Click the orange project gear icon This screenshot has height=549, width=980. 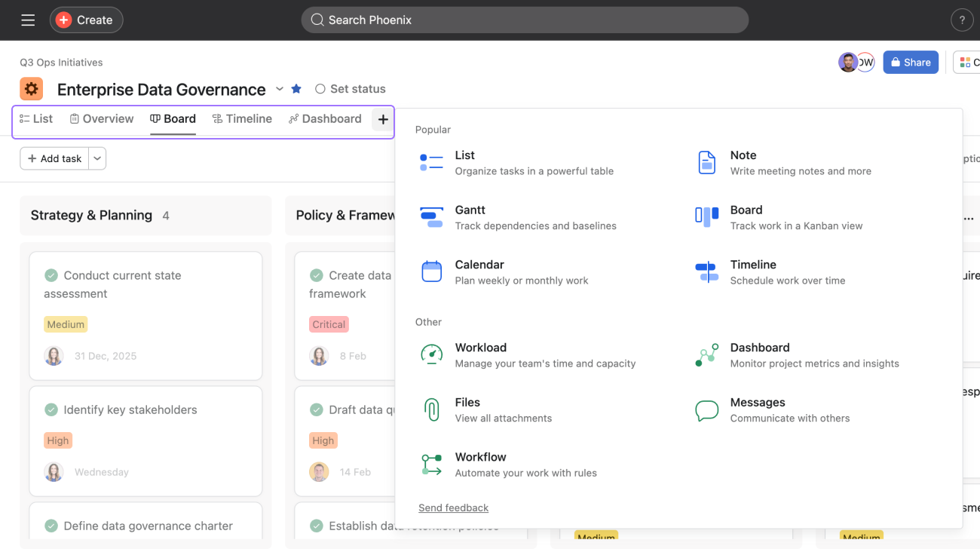click(x=31, y=89)
